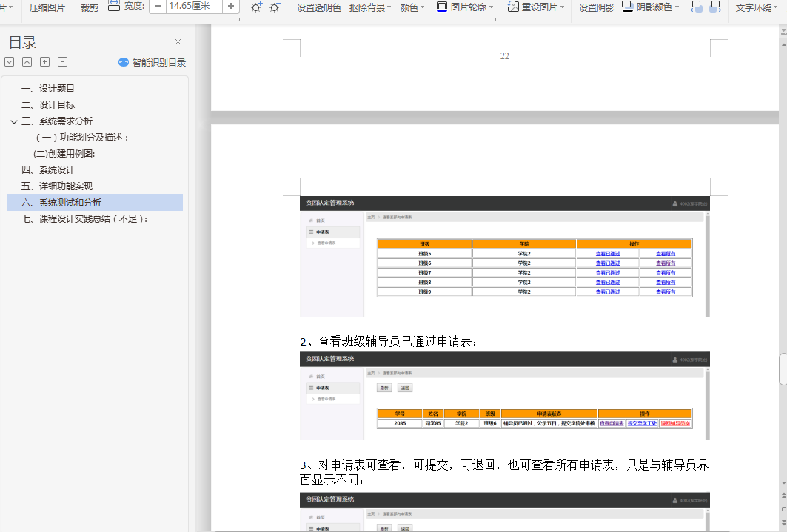Decrease picture width with the minus button
Image resolution: width=787 pixels, height=532 pixels.
pos(158,6)
